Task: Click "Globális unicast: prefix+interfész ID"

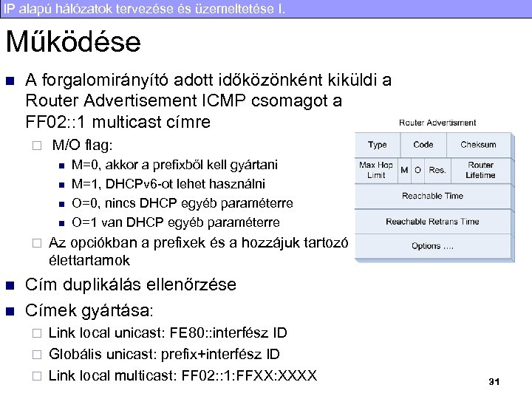Action: (x=164, y=354)
